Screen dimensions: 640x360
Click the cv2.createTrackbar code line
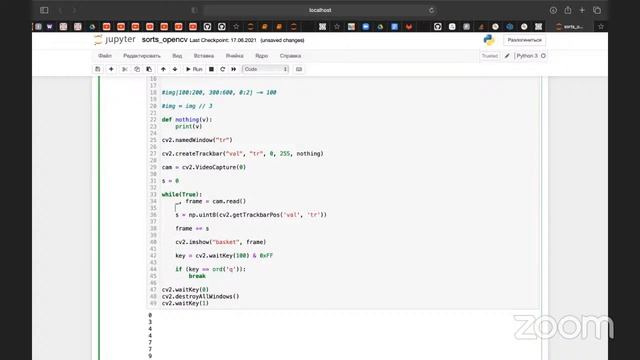tap(242, 153)
